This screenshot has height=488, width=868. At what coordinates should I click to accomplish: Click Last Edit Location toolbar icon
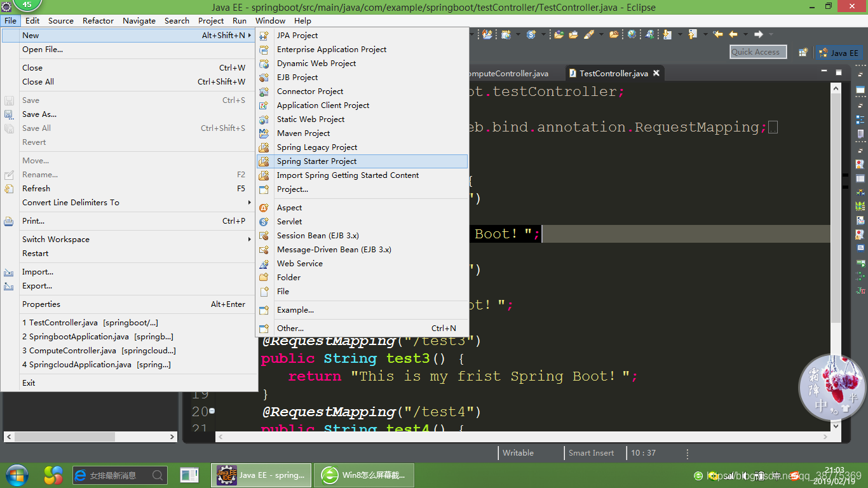718,34
